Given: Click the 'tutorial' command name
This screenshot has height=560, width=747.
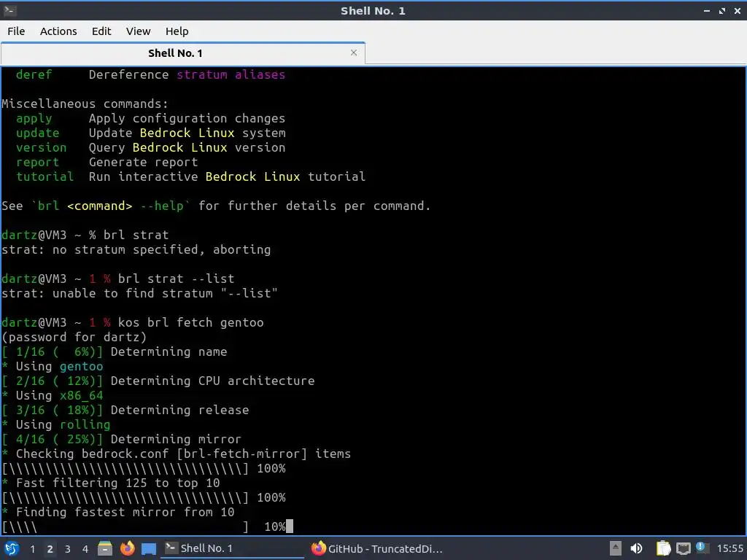Looking at the screenshot, I should 44,176.
